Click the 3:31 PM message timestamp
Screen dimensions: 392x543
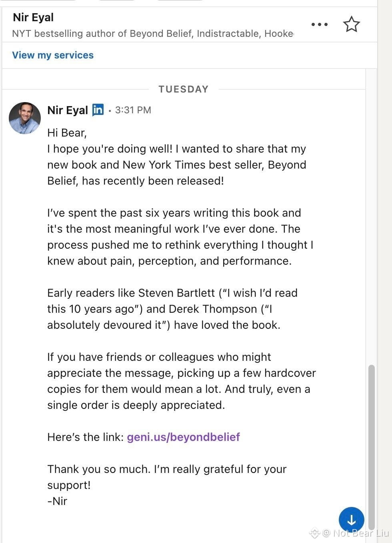133,110
